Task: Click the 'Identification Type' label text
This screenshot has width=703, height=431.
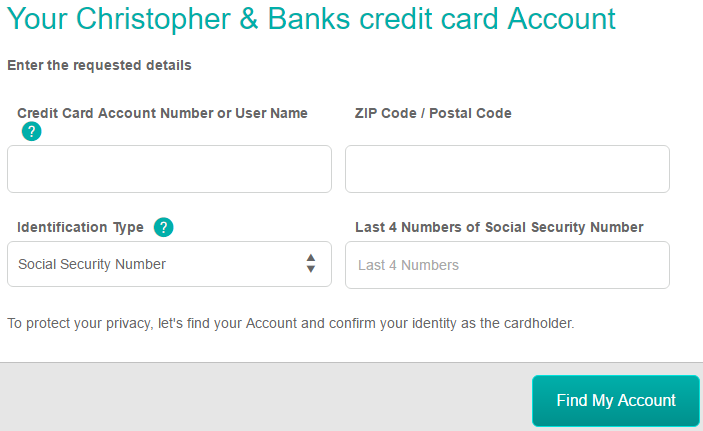Action: [80, 227]
